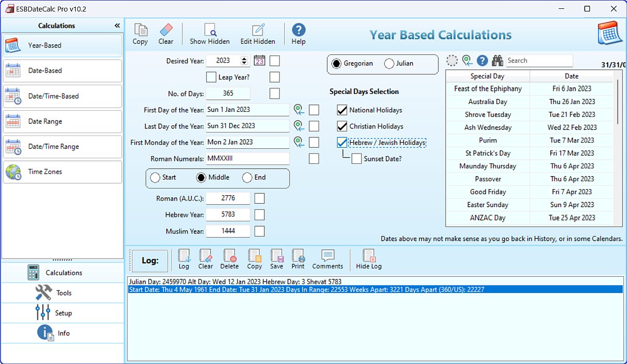Toggle the Leap Year? checkbox
Screen dimensions: 627x364
pyautogui.click(x=211, y=77)
